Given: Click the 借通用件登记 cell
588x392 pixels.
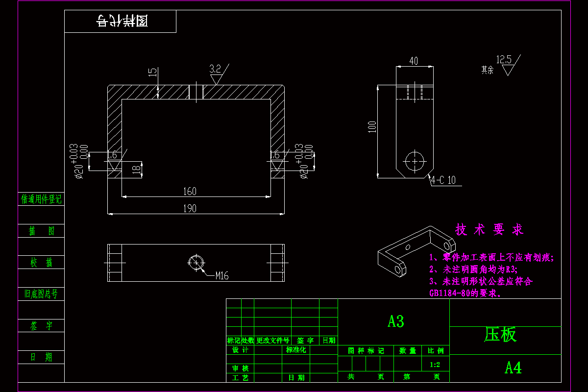Looking at the screenshot, I should 41,199.
